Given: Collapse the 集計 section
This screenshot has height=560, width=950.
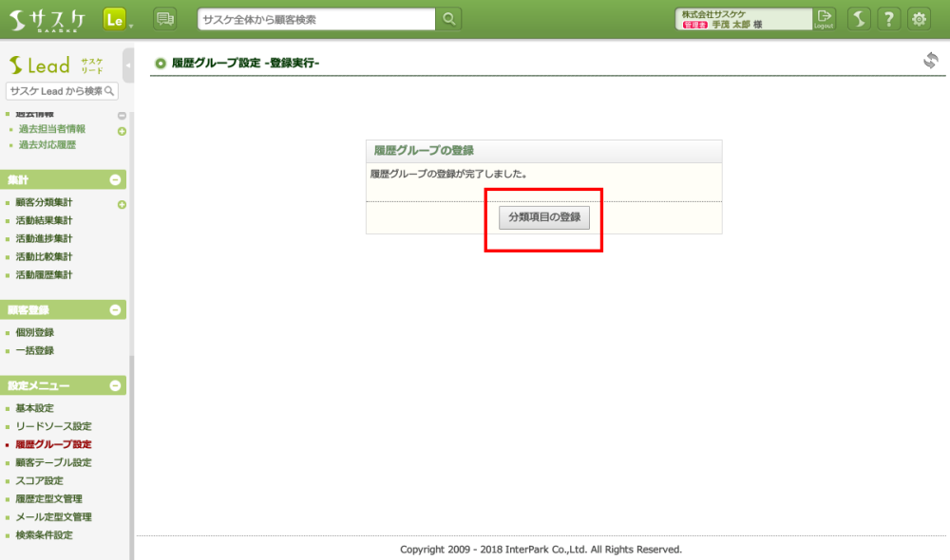Looking at the screenshot, I should tap(116, 179).
